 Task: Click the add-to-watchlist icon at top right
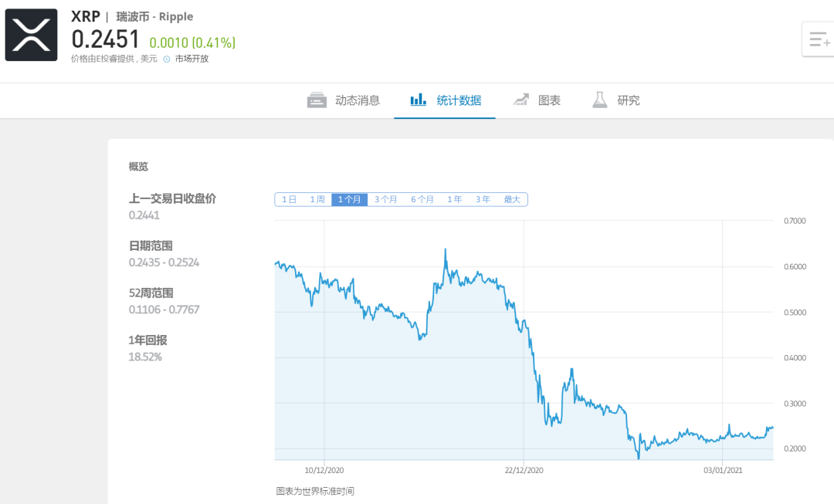817,38
